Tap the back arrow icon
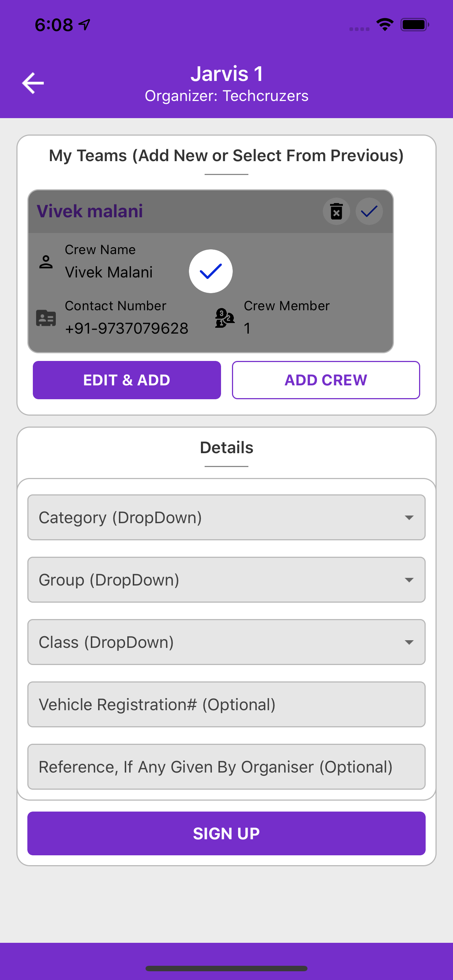Viewport: 453px width, 980px height. click(33, 83)
